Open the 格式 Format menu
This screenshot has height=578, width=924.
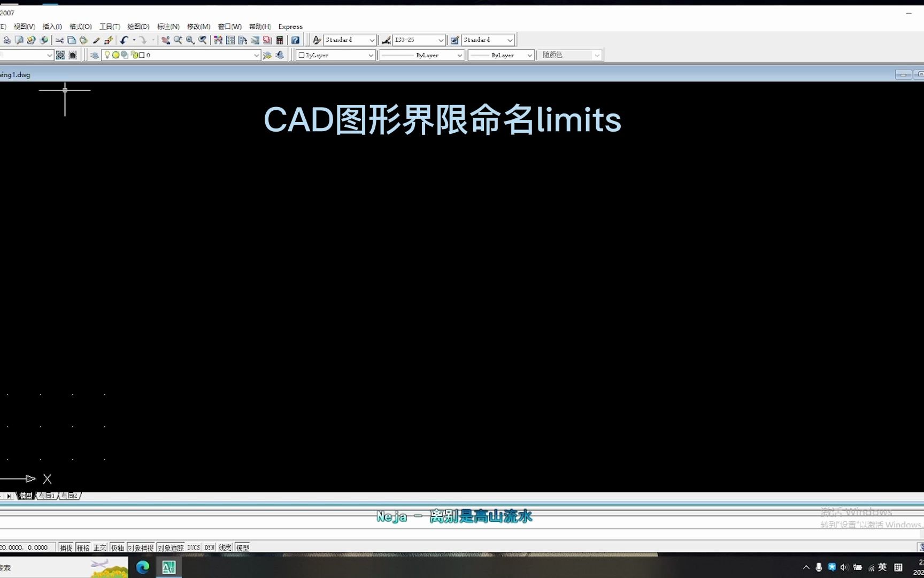(x=81, y=26)
